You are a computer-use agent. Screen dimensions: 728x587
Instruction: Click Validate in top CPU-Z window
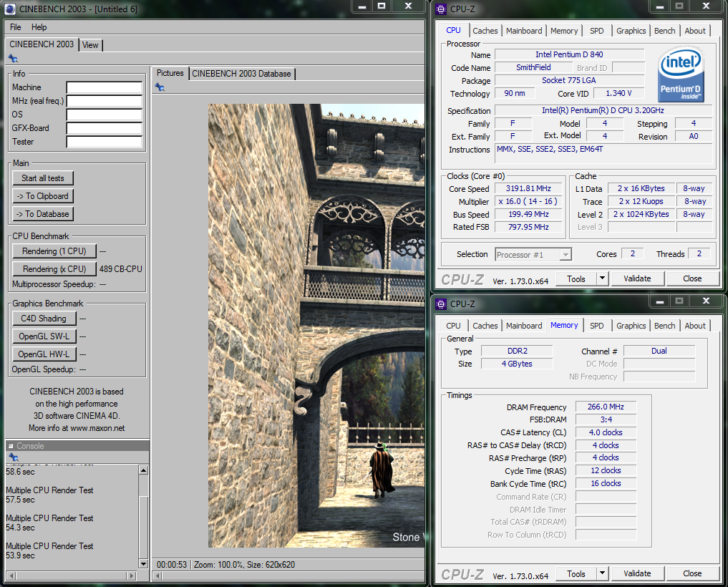click(637, 278)
